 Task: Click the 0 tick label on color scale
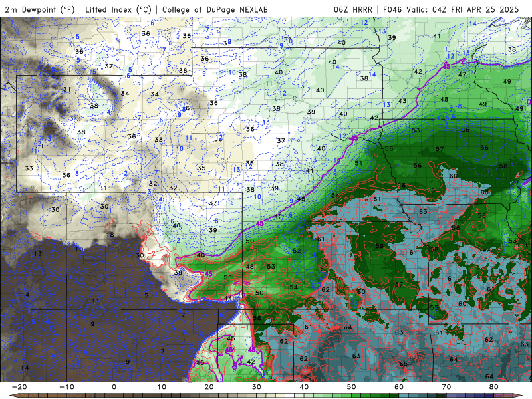pyautogui.click(x=114, y=387)
